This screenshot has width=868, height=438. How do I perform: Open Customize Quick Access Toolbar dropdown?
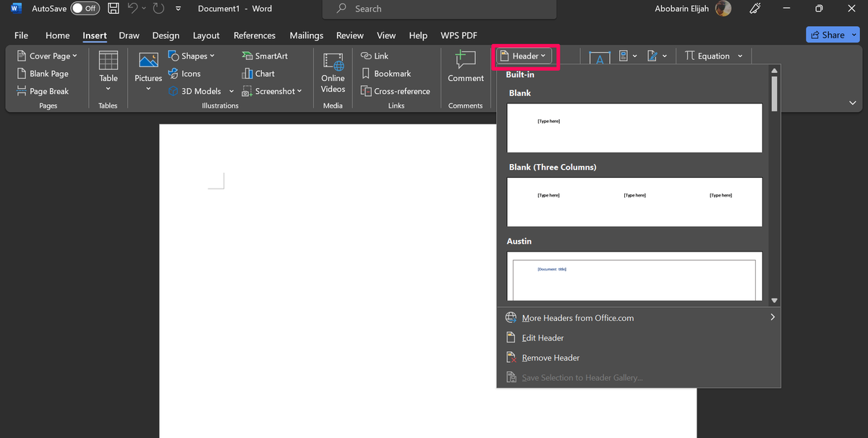(178, 9)
